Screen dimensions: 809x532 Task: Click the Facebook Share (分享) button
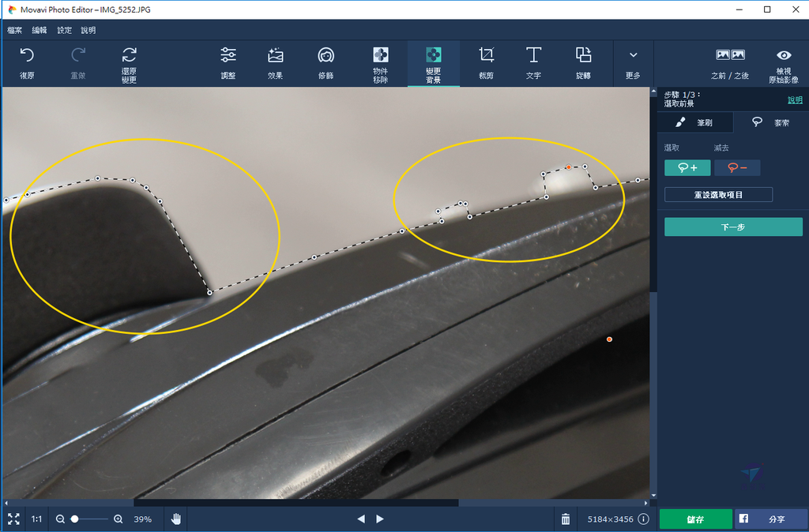click(x=771, y=519)
